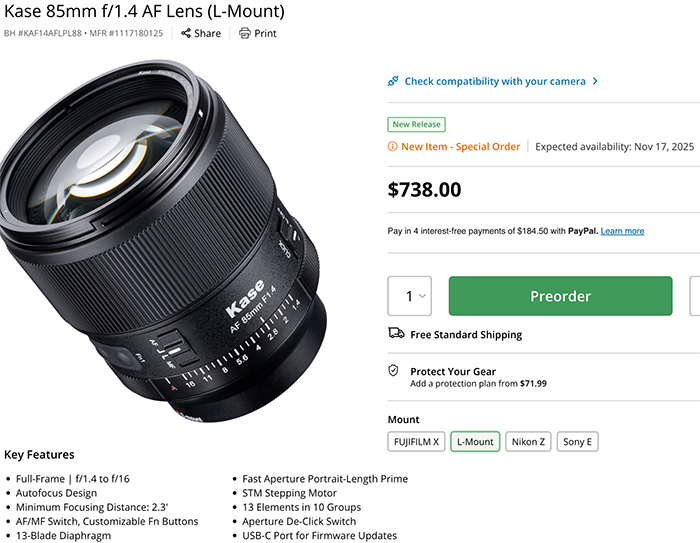Open Check compatibility with your camera link
The image size is (700, 543).
click(x=495, y=82)
